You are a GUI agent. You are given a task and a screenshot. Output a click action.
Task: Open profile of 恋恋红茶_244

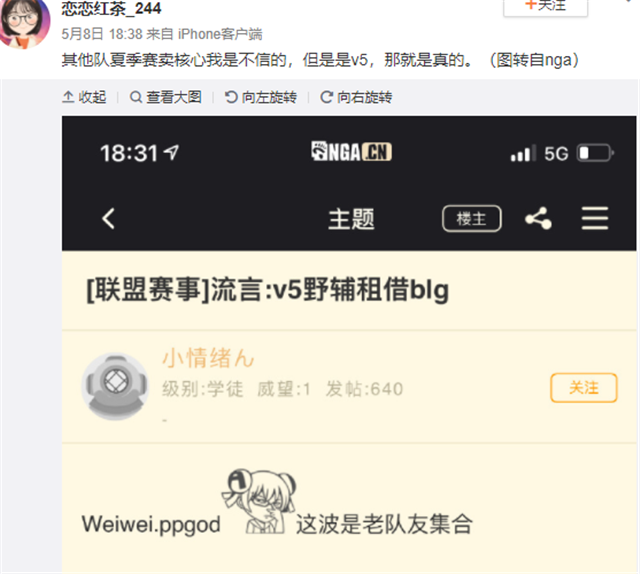point(111,8)
